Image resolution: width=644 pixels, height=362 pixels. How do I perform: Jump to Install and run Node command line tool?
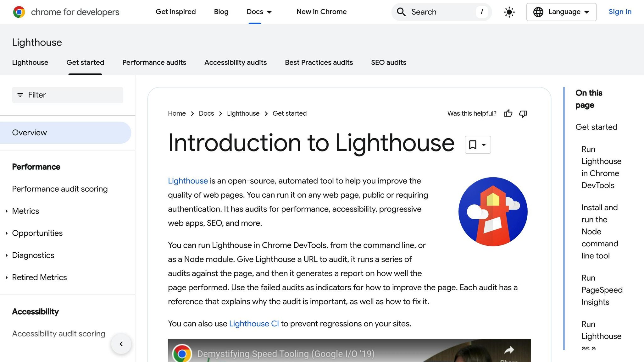pos(600,232)
